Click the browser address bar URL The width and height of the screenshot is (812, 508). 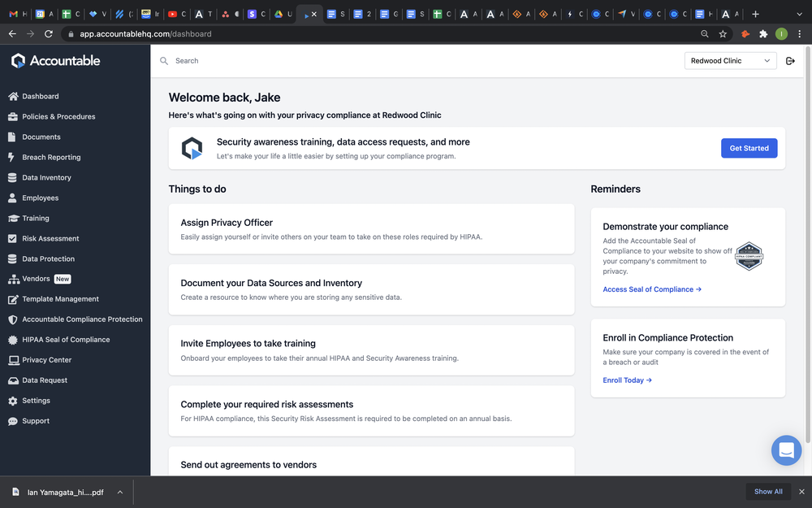coord(145,33)
